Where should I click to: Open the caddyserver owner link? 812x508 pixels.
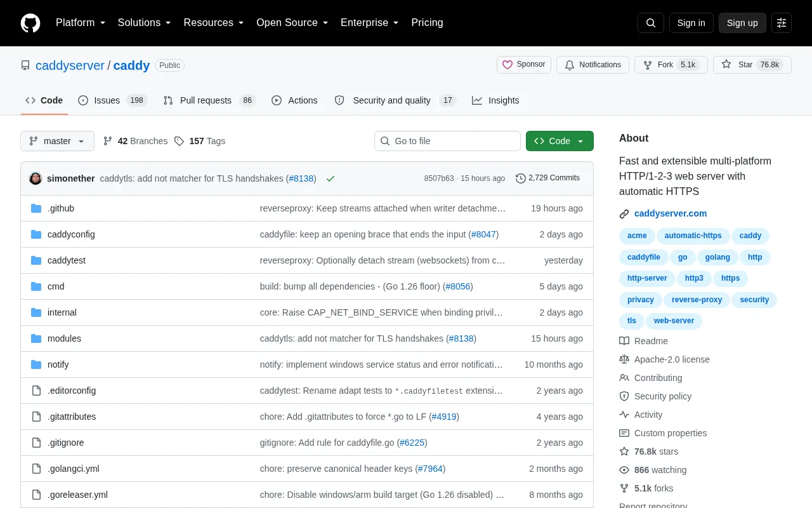(x=70, y=65)
